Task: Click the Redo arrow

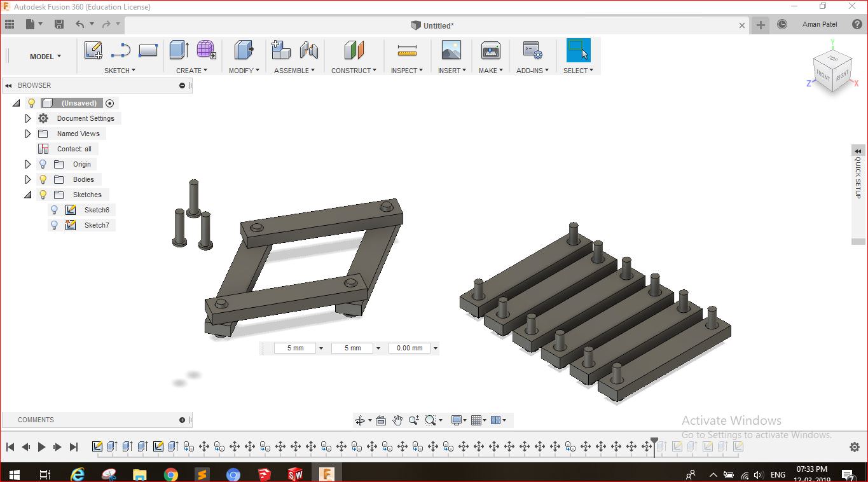Action: click(106, 24)
